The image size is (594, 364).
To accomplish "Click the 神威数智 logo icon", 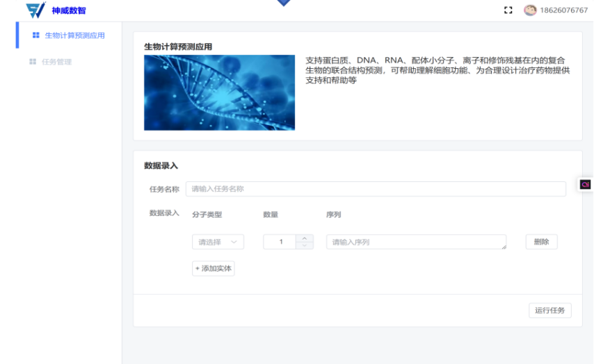I will pyautogui.click(x=35, y=10).
